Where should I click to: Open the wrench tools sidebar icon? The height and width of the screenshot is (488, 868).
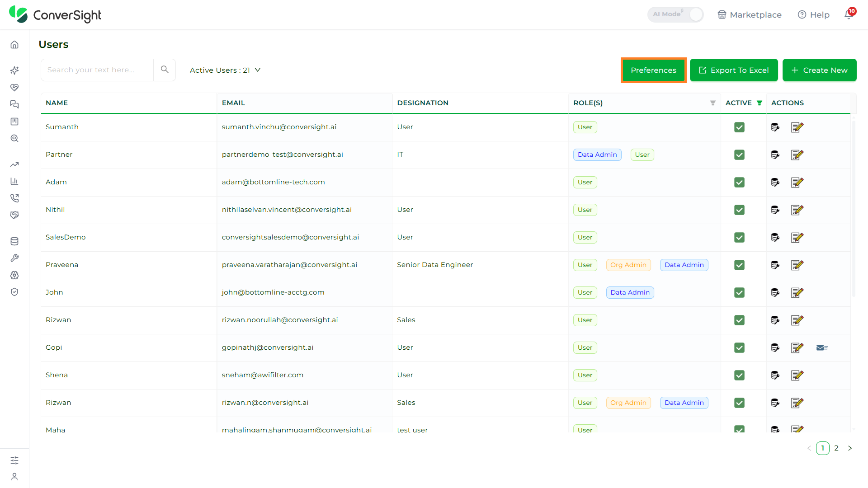[x=14, y=258]
